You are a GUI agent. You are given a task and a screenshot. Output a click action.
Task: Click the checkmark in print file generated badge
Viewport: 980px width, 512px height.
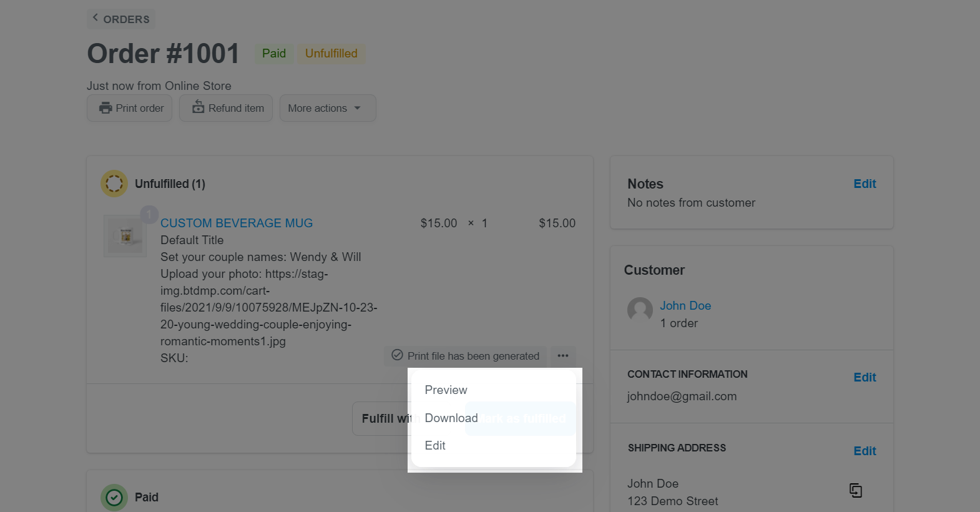click(x=397, y=355)
